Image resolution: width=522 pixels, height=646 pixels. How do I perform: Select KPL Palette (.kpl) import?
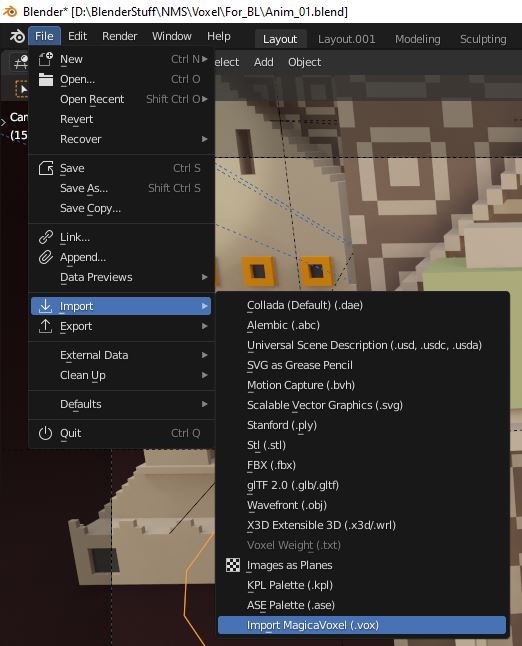[362, 585]
